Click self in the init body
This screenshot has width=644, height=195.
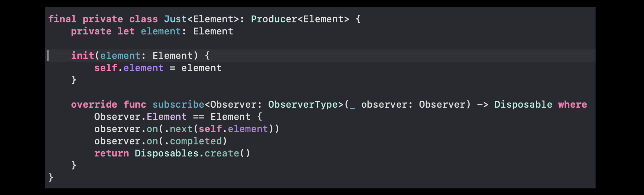[106, 68]
